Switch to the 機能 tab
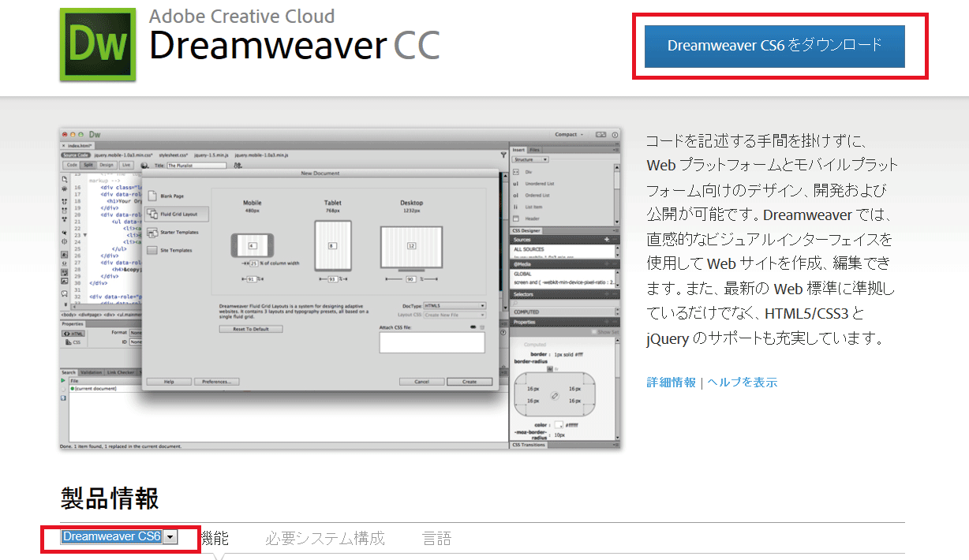969x560 pixels. coord(214,539)
